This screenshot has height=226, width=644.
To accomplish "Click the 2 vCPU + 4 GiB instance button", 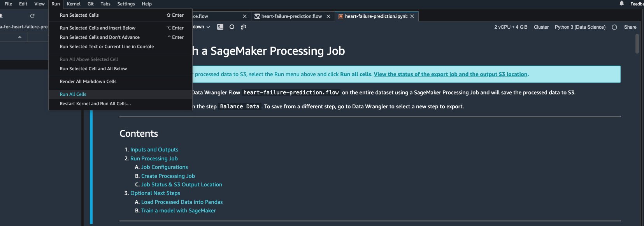I will [x=511, y=27].
